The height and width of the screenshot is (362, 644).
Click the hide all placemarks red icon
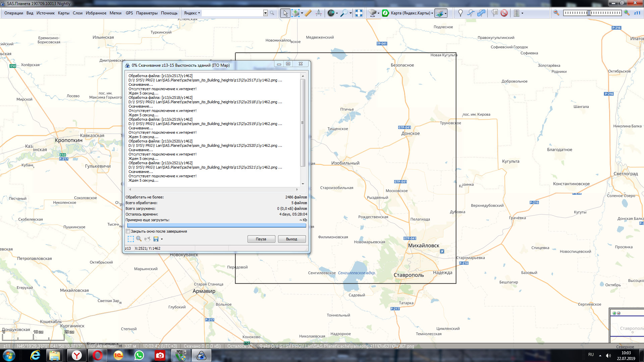pyautogui.click(x=504, y=13)
